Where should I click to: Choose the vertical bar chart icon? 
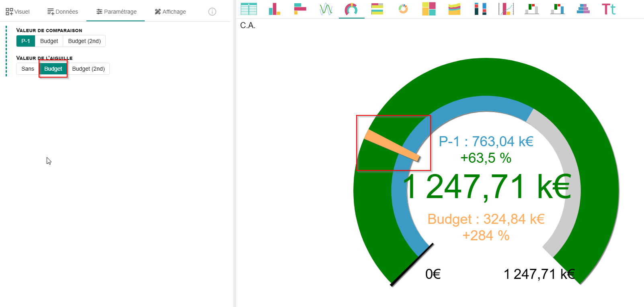(x=275, y=9)
